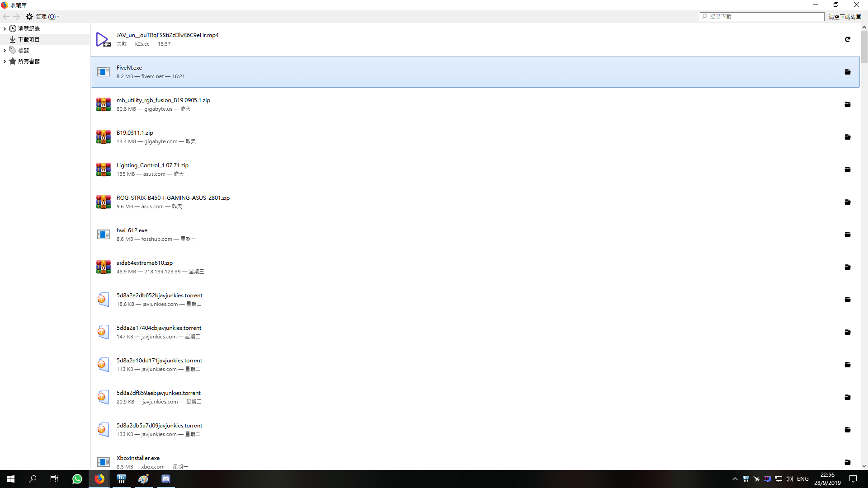Expand the 標籤 tags tree node
Viewport: 868px width, 488px height.
[5, 50]
